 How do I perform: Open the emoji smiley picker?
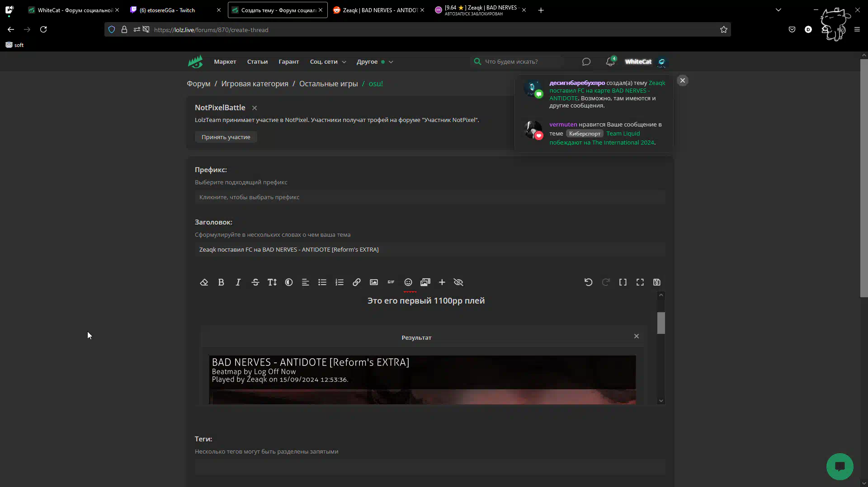click(x=408, y=282)
